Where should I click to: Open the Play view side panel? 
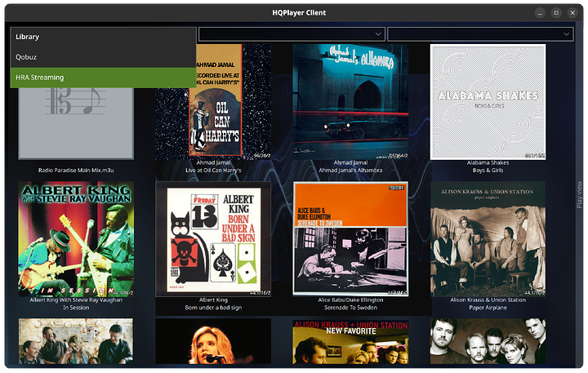[x=579, y=194]
